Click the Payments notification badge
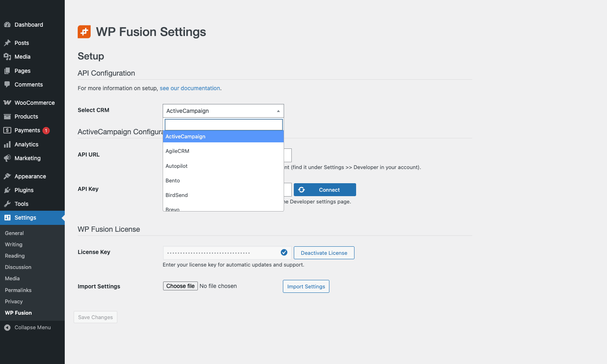Viewport: 607px width, 364px height. coord(46,131)
